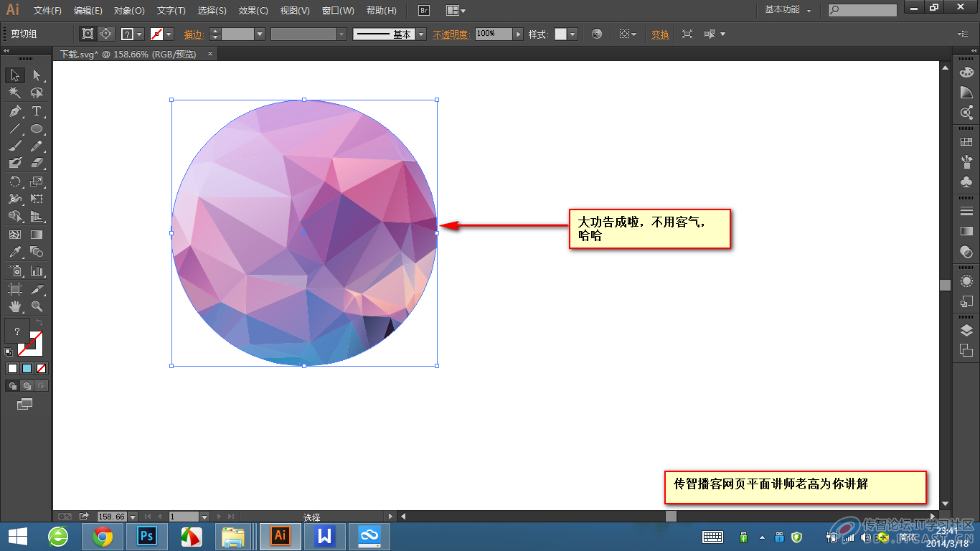Viewport: 980px width, 551px height.
Task: Toggle Edit Clipping Path button
Action: (x=88, y=34)
